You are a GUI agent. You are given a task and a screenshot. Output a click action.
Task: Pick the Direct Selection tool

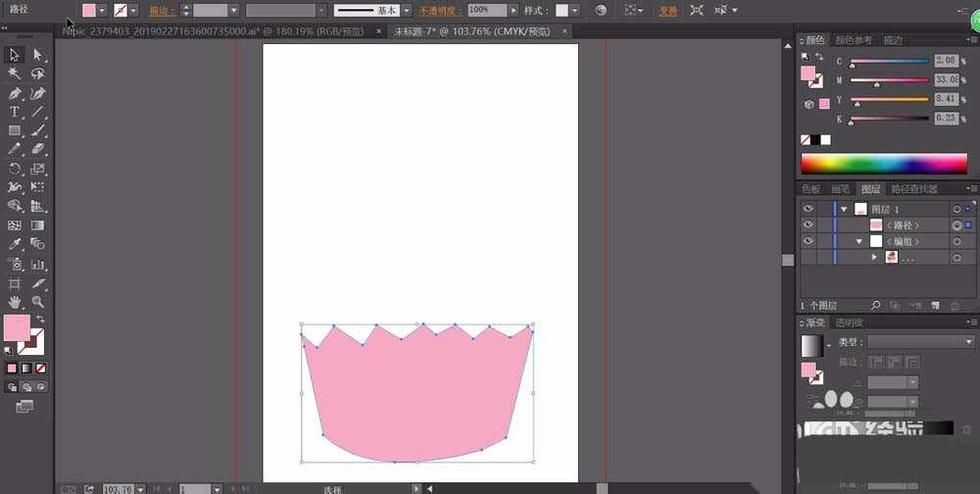tap(37, 55)
